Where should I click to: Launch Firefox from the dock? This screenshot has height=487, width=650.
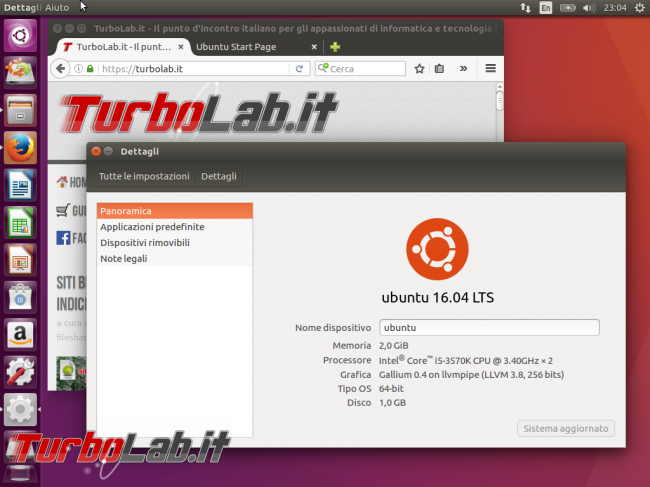[20, 148]
